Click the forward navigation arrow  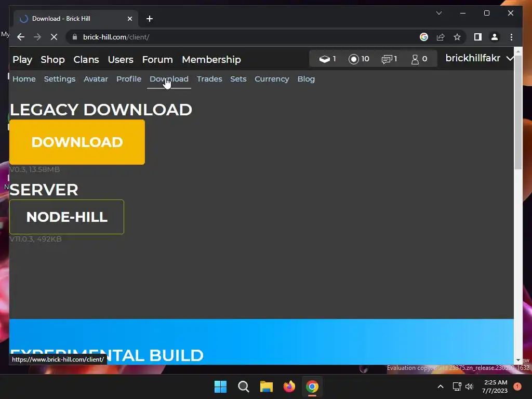(37, 37)
